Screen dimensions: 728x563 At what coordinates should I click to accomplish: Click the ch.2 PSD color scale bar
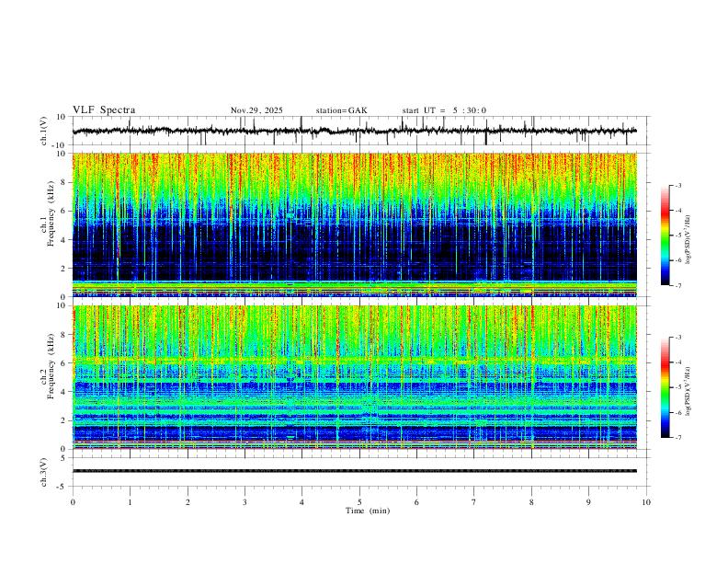coord(665,387)
